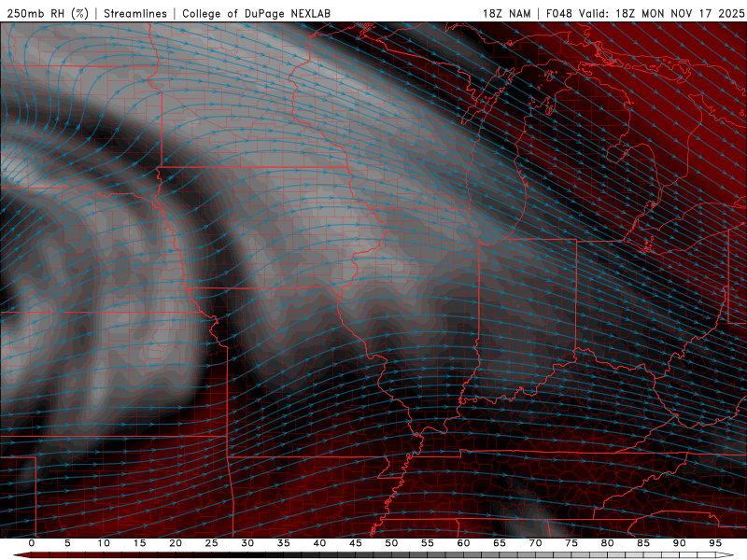Click the colorbar tick label 90
The width and height of the screenshot is (747, 560).
[679, 543]
